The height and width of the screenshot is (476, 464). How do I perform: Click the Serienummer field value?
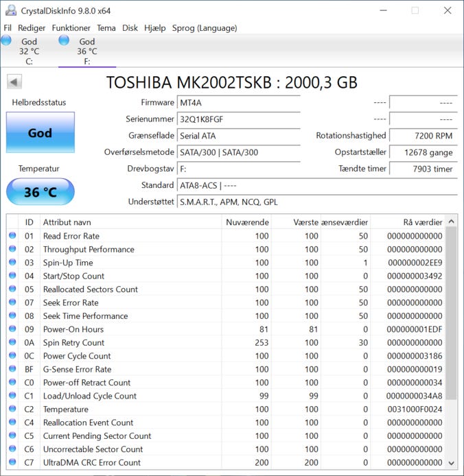(238, 119)
